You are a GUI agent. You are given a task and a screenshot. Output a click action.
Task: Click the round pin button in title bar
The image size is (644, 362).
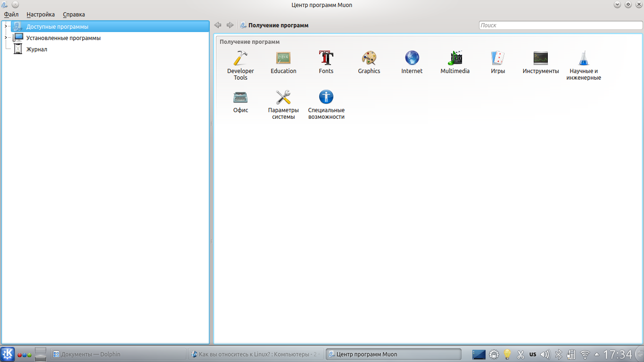(15, 5)
